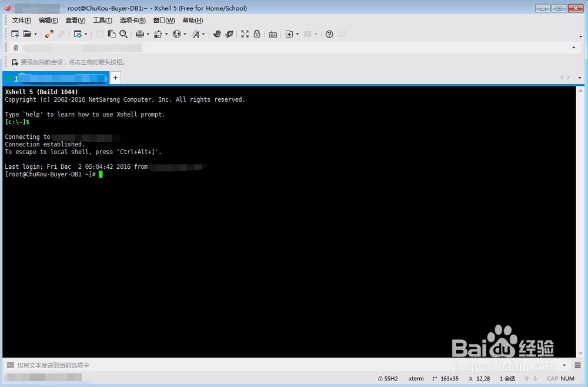Toggle full screen mode icon
The image size is (588, 387).
[245, 34]
